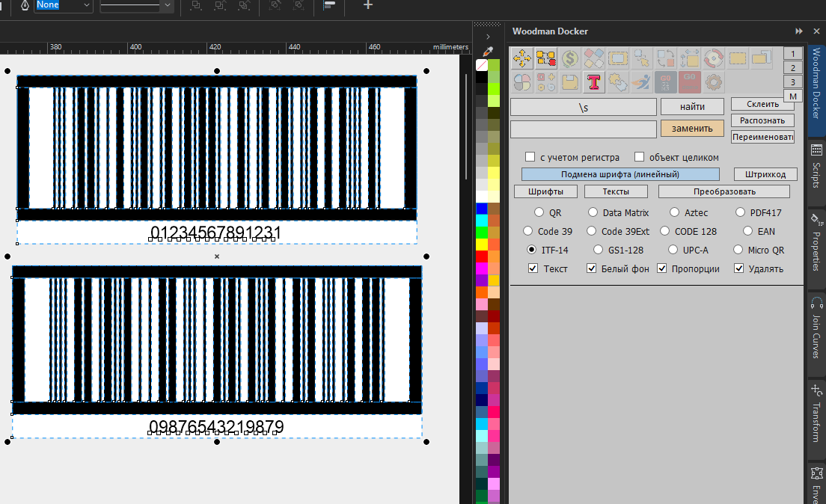
Task: Click the four colored diamonds icon
Action: click(x=594, y=58)
